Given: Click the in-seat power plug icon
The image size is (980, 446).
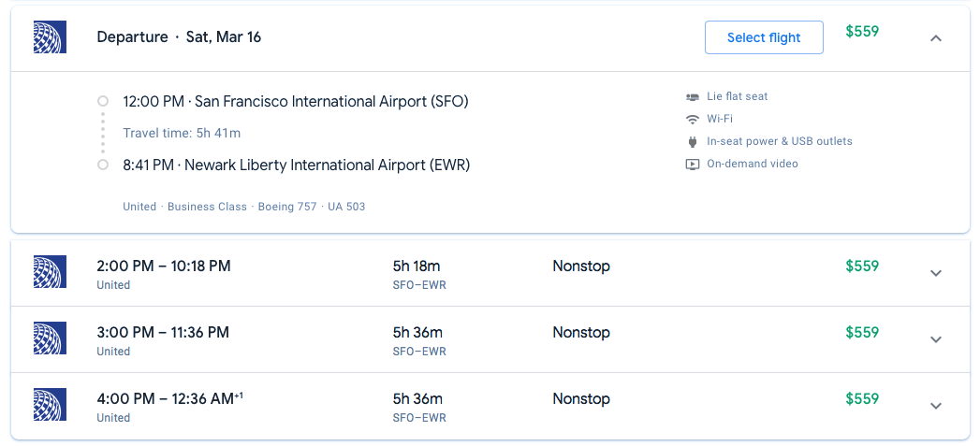Looking at the screenshot, I should tap(693, 141).
